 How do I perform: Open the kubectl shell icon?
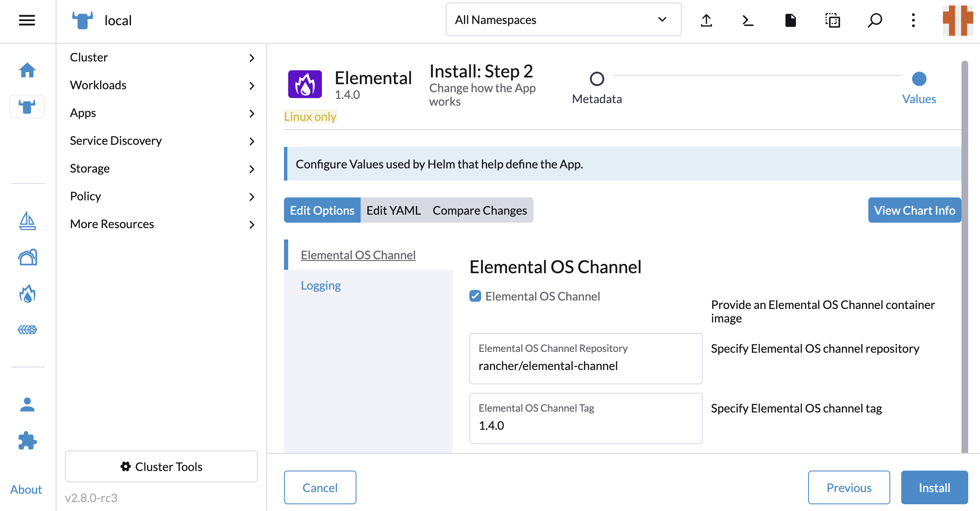tap(748, 20)
